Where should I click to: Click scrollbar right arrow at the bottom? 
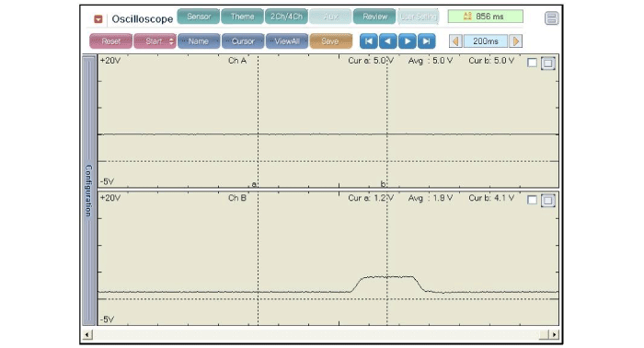pyautogui.click(x=555, y=334)
